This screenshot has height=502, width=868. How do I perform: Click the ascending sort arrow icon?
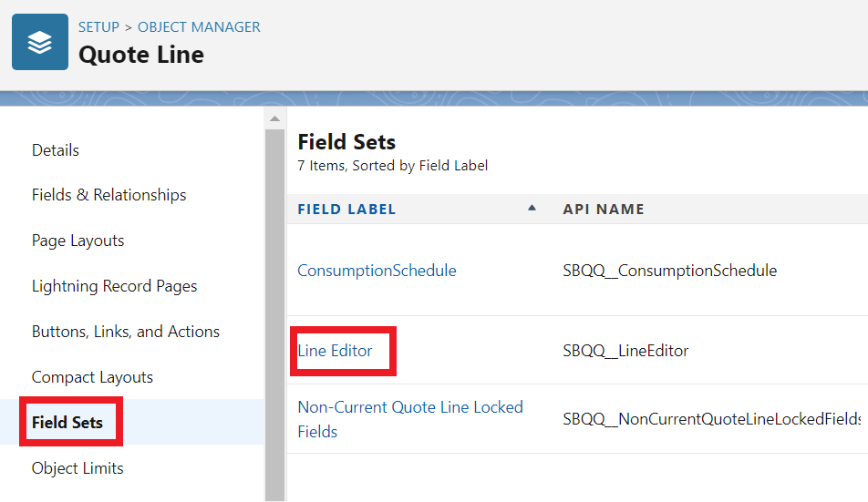[x=532, y=209]
